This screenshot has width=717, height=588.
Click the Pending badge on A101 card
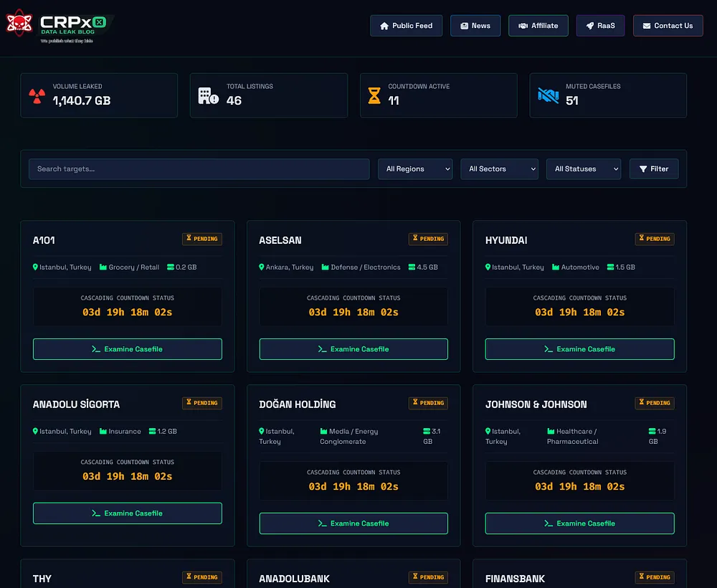201,239
